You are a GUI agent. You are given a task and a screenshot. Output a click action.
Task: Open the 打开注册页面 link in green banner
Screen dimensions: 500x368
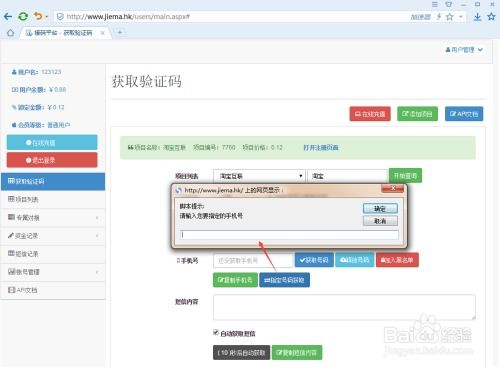321,147
